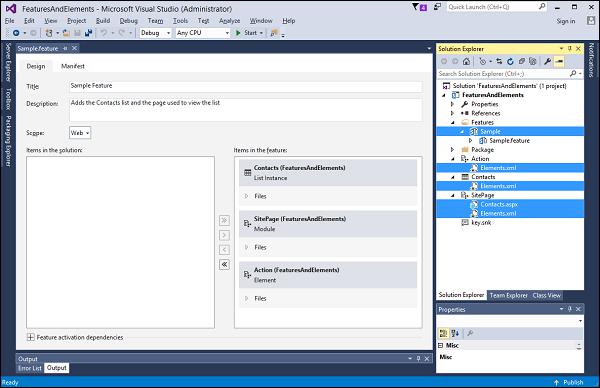
Task: Click Sign in link
Action: (566, 21)
